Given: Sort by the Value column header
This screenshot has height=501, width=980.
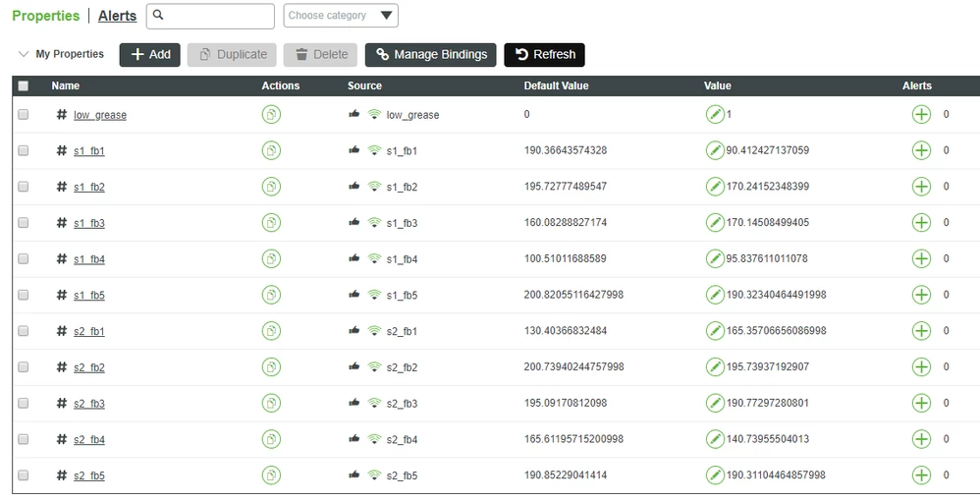Looking at the screenshot, I should (718, 85).
